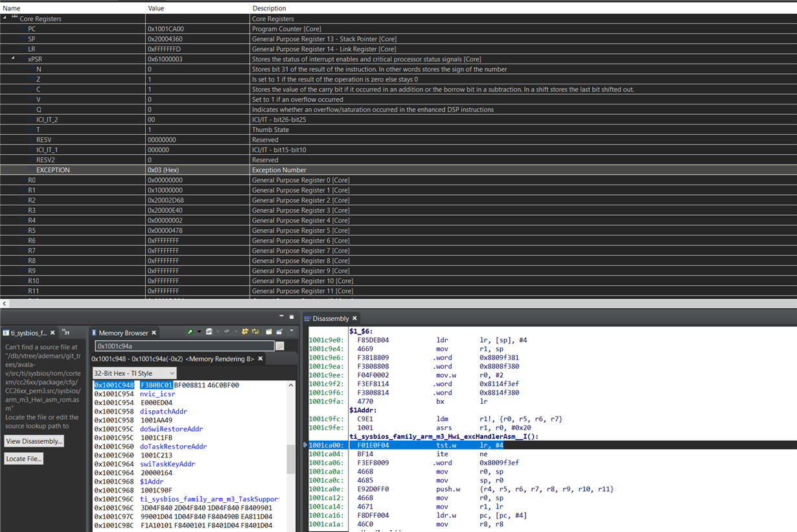Click R2 value 0x20002D68

pos(165,200)
